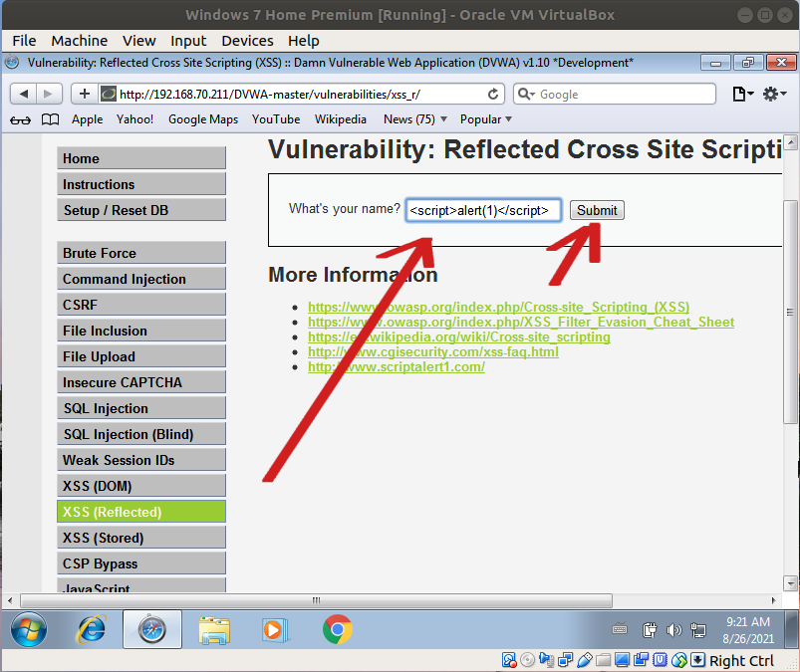
Task: Open the Home page in DVWA sidebar
Action: click(141, 158)
